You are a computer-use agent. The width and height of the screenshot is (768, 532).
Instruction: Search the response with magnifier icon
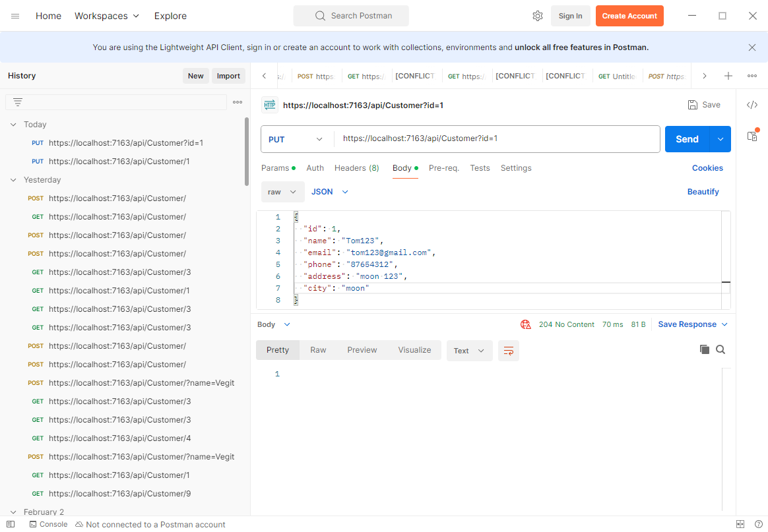point(720,349)
